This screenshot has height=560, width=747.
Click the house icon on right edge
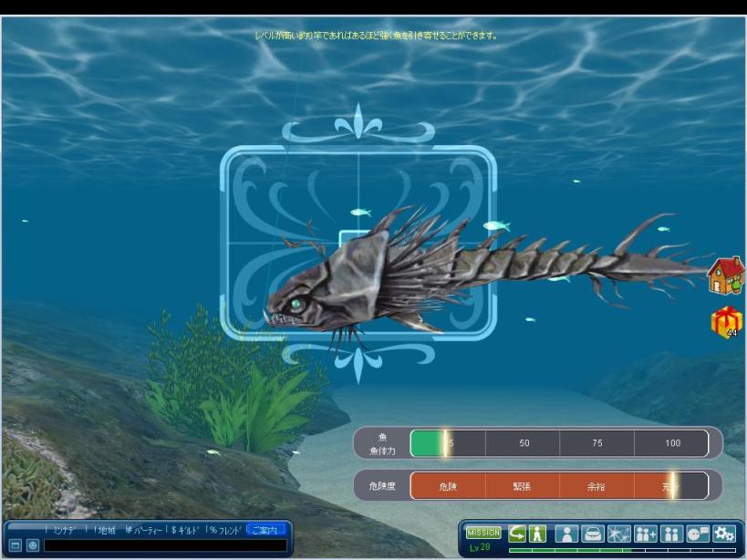726,275
